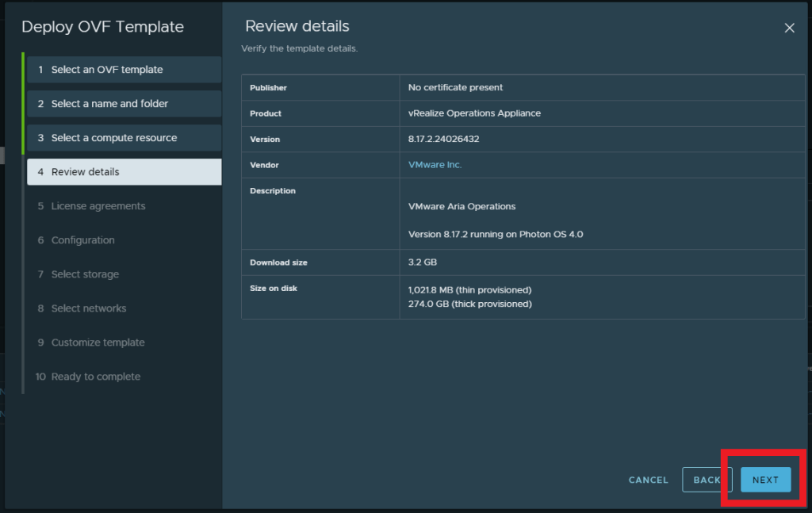This screenshot has width=812, height=513.
Task: Click the 3.2 GB download size value
Action: [422, 262]
